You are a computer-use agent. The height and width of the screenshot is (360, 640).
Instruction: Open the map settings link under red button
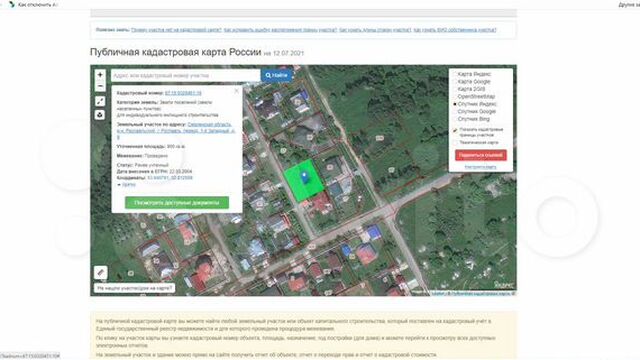pos(480,167)
